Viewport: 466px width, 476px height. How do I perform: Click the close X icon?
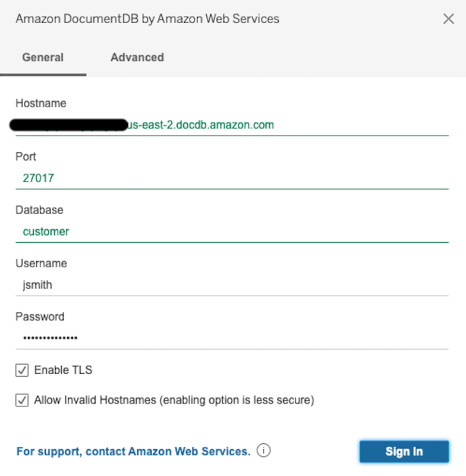point(449,18)
